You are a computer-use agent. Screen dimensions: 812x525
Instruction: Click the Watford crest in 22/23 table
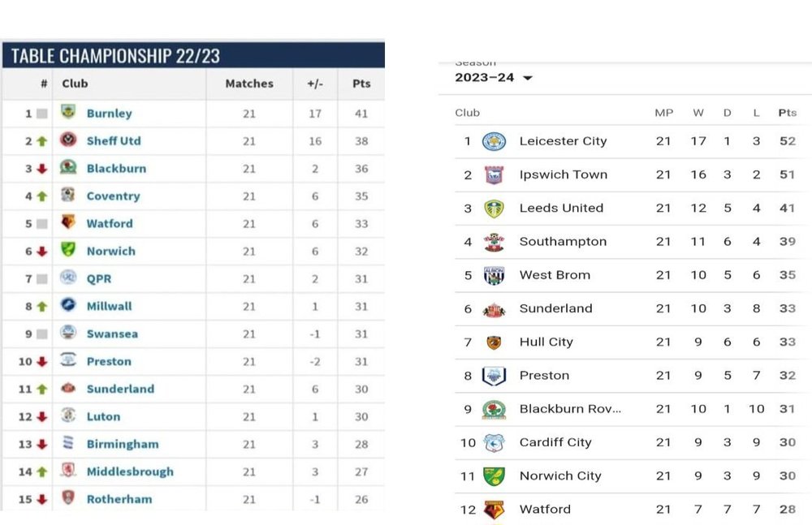click(x=68, y=222)
